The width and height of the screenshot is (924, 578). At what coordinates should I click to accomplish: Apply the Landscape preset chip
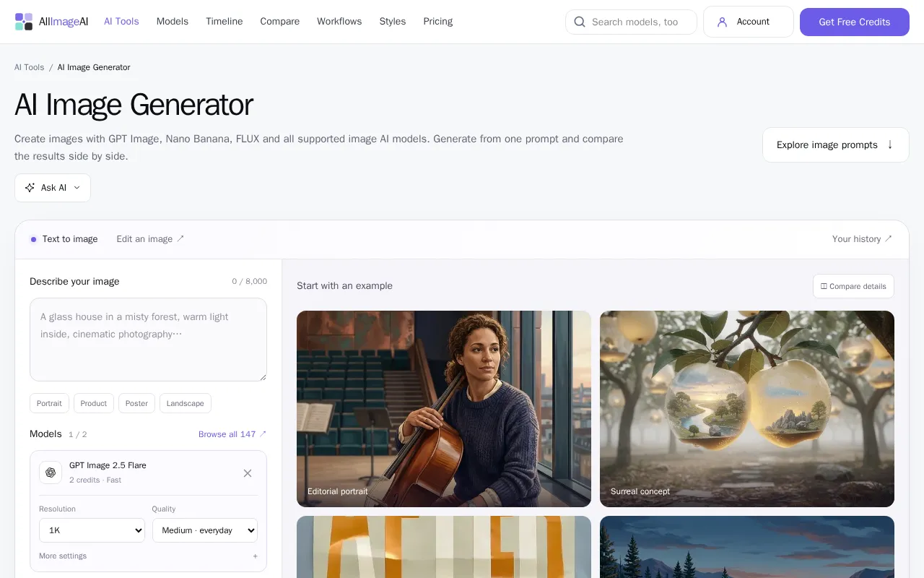[x=186, y=403]
